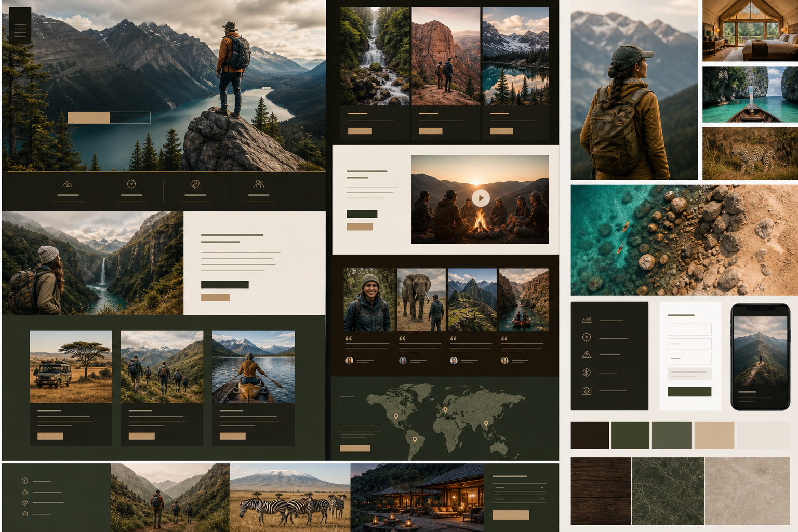The image size is (798, 532).
Task: Tap the phone mockup screen
Action: pyautogui.click(x=761, y=357)
